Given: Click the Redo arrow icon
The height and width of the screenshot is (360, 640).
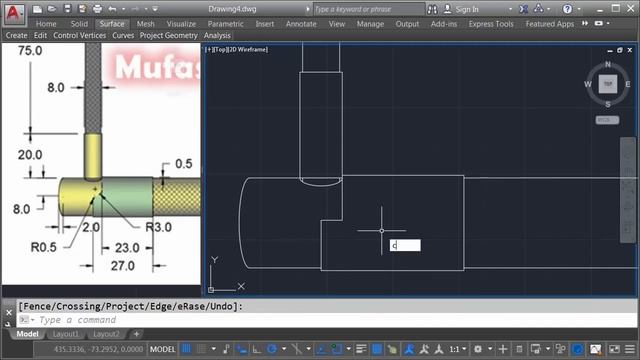Looking at the screenshot, I should coord(135,9).
